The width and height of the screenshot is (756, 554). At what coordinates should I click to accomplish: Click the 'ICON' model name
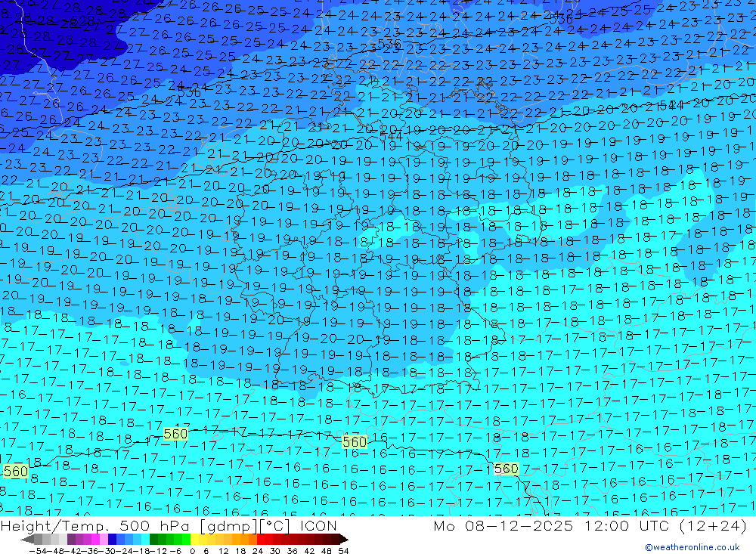(318, 526)
